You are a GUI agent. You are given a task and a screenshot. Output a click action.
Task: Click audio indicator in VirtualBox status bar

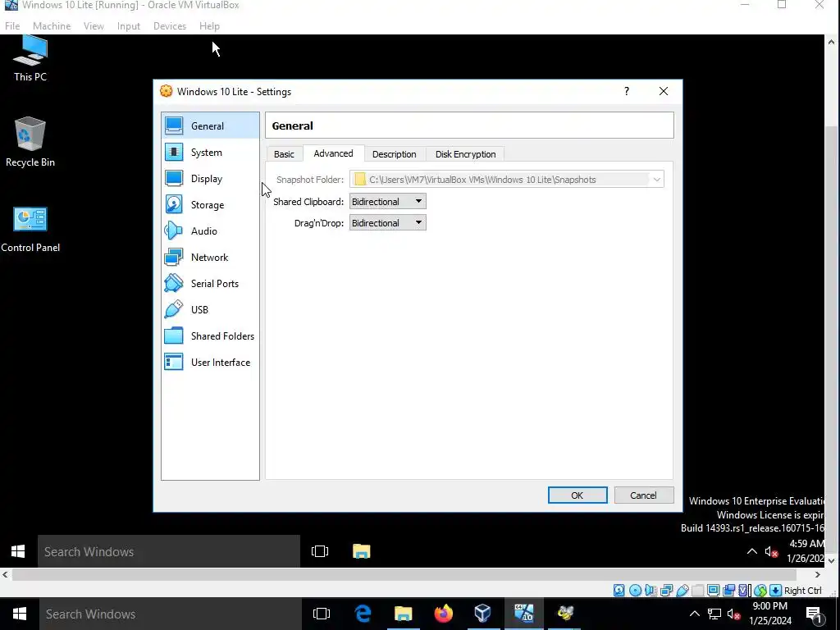tap(651, 591)
